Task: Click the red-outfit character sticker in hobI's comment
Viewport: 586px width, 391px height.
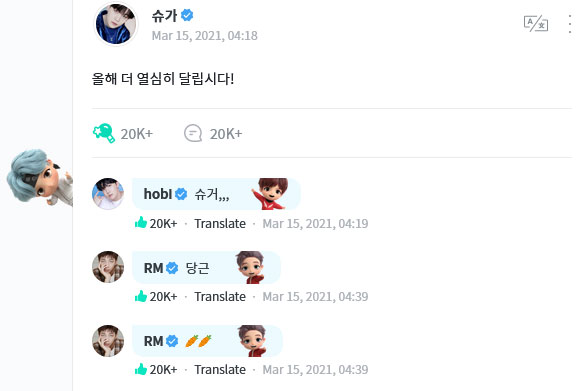Action: coord(271,193)
